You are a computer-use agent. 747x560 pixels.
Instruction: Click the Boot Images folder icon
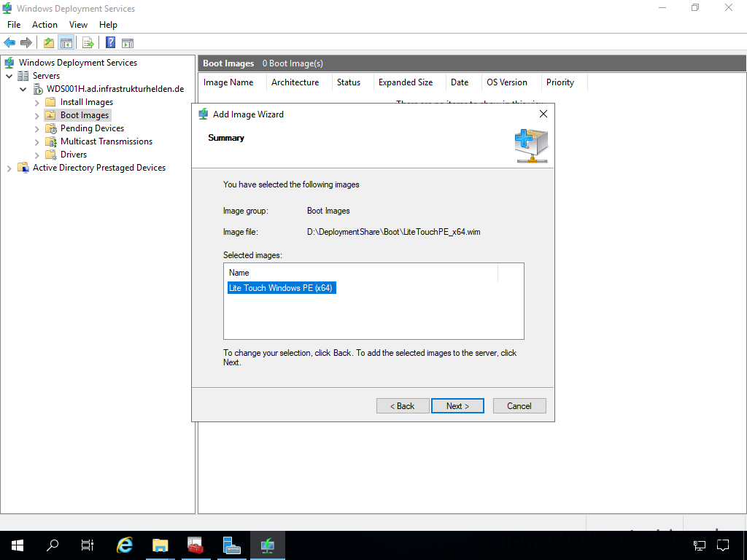50,115
